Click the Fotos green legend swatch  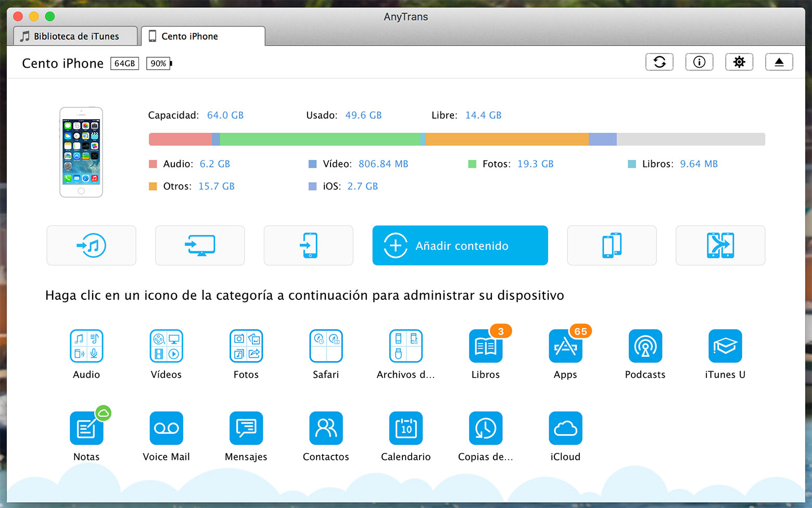click(473, 164)
